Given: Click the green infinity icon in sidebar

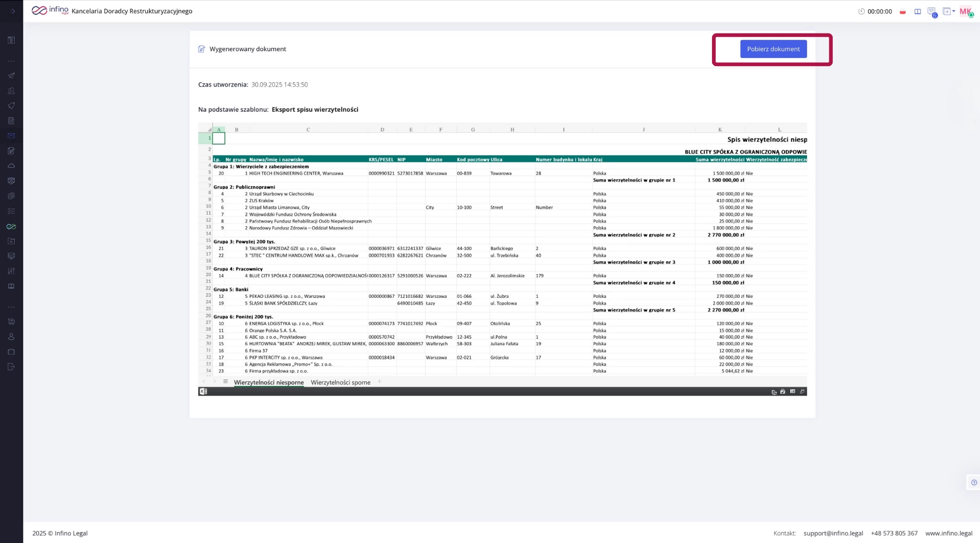Looking at the screenshot, I should pyautogui.click(x=11, y=226).
